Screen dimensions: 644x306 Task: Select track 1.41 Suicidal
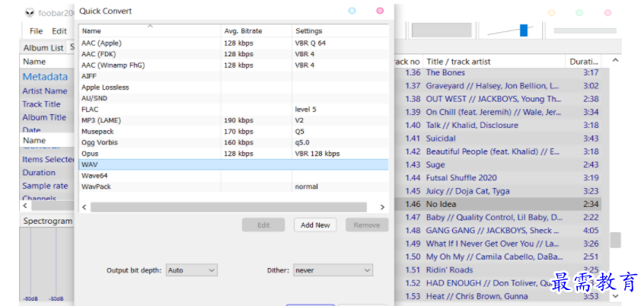point(497,139)
